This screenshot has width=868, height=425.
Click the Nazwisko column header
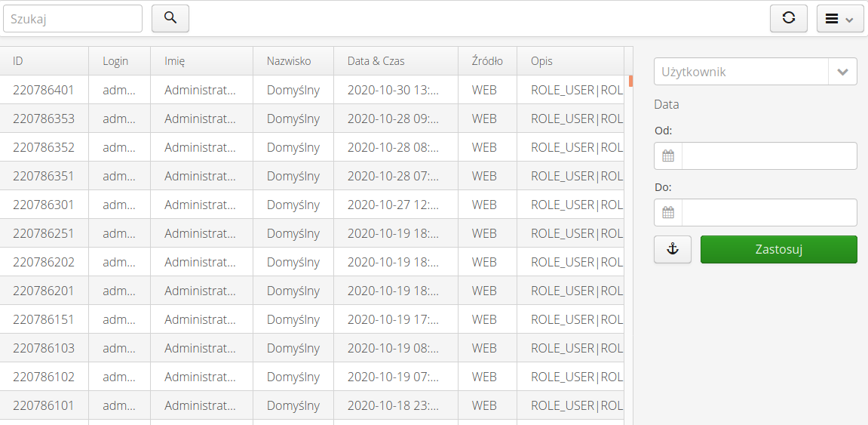point(293,61)
